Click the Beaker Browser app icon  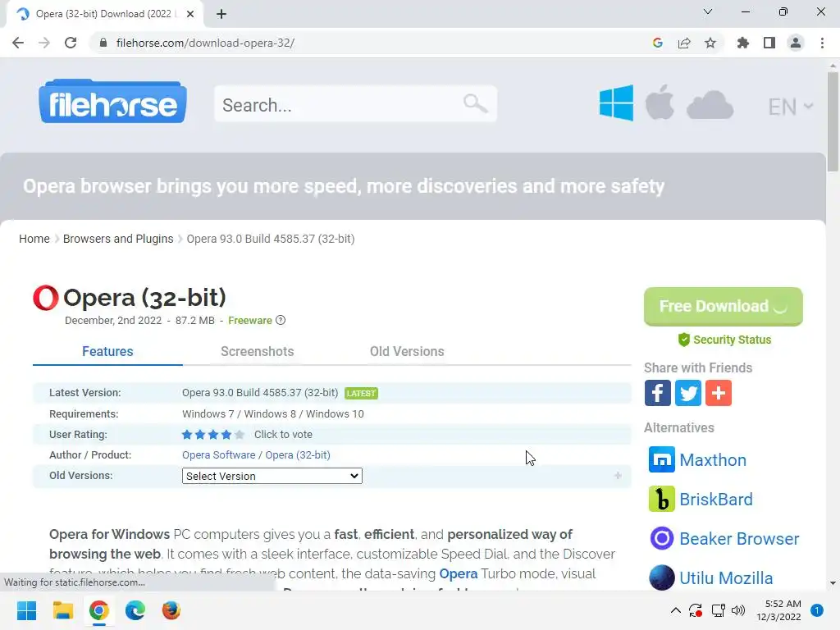coord(662,538)
